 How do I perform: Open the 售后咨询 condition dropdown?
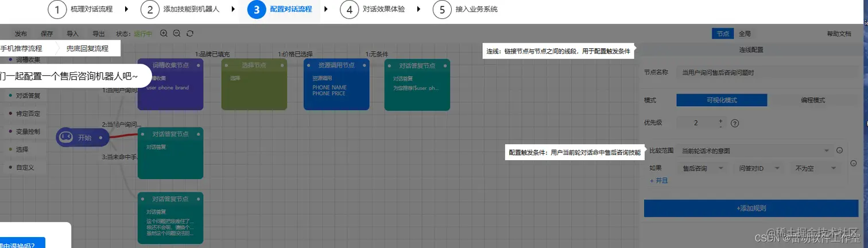[x=702, y=168]
